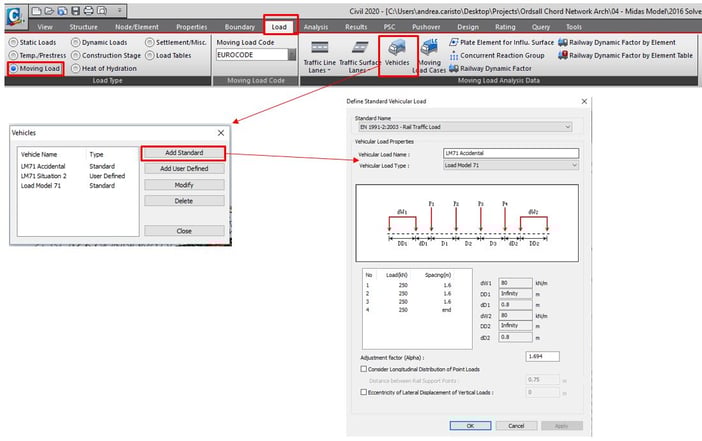This screenshot has height=441, width=702.
Task: Select LM71 Accidental vehicle row
Action: point(78,166)
